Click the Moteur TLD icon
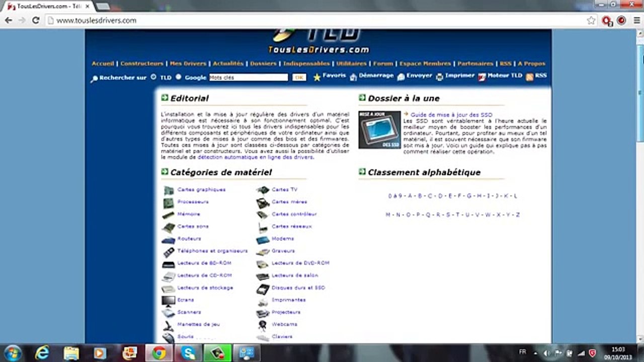Screen dimensions: 644x362 (x=482, y=77)
